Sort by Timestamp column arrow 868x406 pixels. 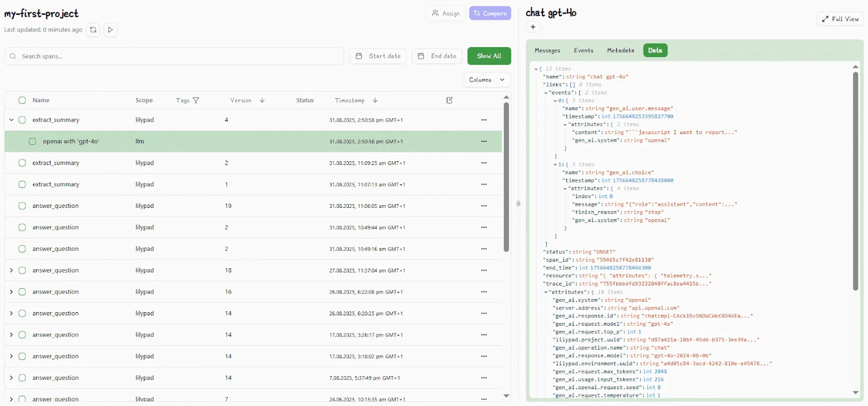[375, 100]
